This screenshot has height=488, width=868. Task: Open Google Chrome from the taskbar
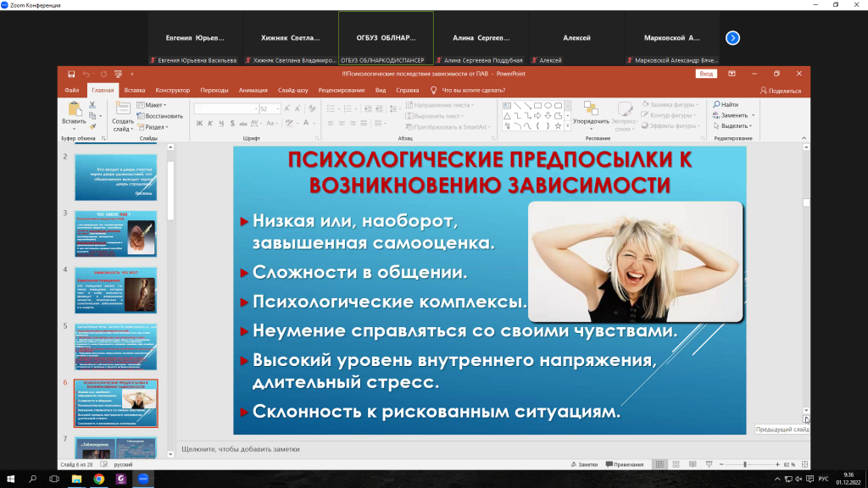tap(98, 480)
